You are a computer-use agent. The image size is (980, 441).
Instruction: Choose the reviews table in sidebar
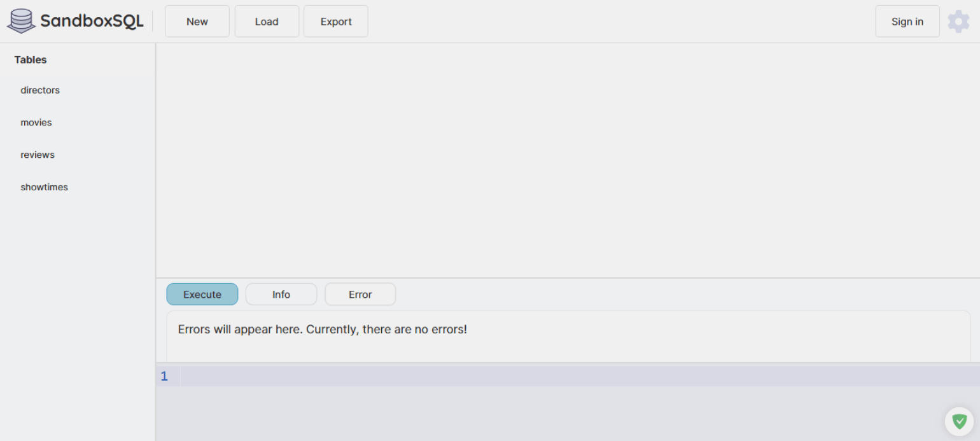click(x=38, y=155)
